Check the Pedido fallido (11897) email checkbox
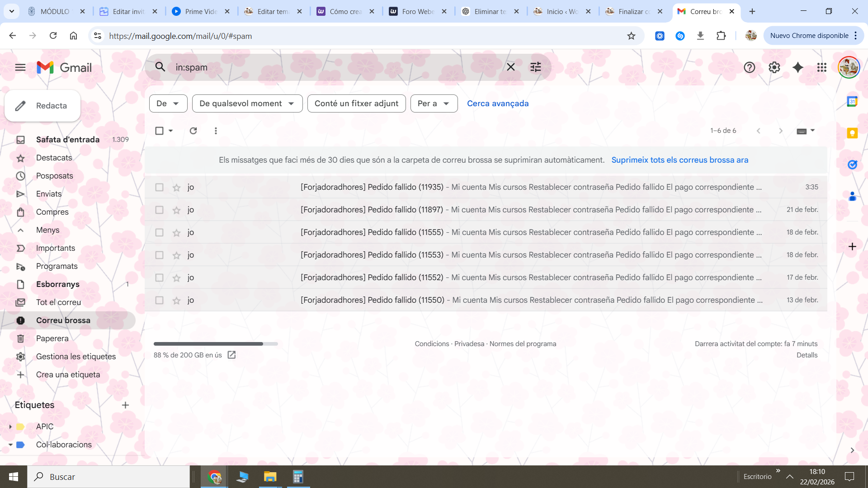 click(x=159, y=210)
